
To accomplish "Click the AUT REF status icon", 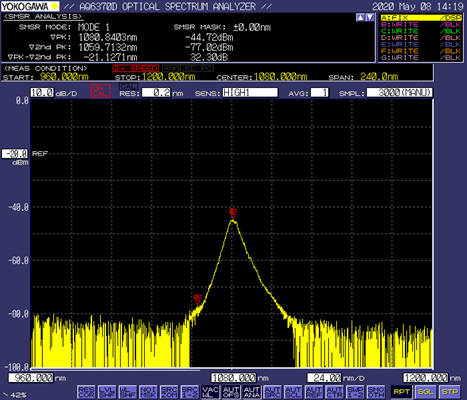I will click(x=314, y=392).
